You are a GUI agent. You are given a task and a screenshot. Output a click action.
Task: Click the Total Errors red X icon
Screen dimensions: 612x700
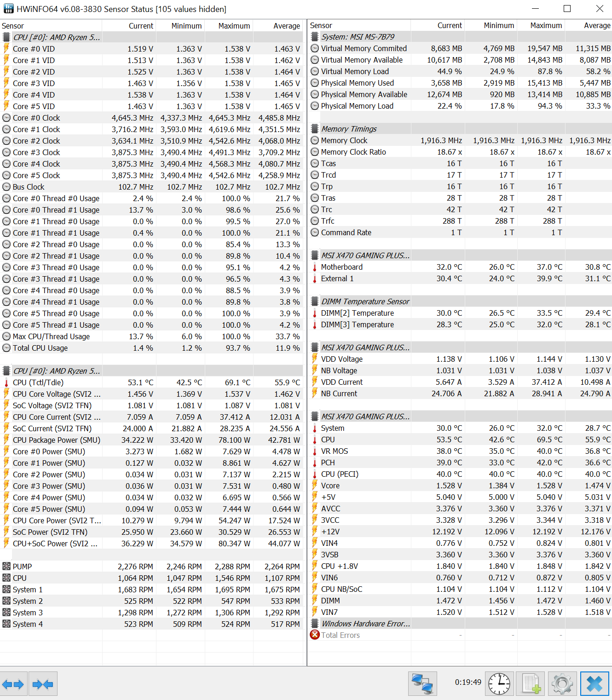(315, 635)
